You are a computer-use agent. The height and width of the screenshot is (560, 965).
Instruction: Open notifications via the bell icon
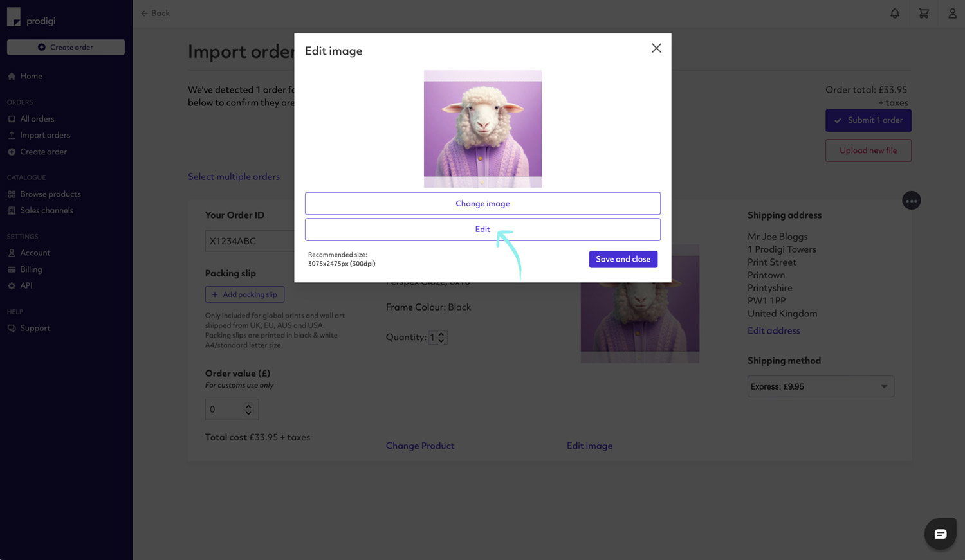click(895, 13)
